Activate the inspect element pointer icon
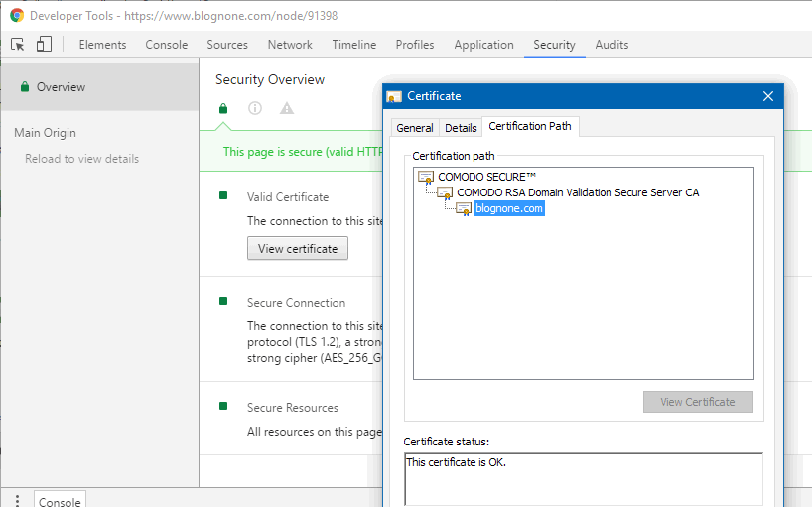 tap(18, 45)
